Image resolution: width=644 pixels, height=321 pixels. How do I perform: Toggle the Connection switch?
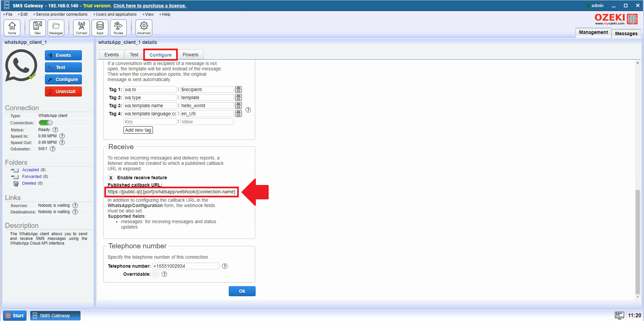pyautogui.click(x=46, y=123)
